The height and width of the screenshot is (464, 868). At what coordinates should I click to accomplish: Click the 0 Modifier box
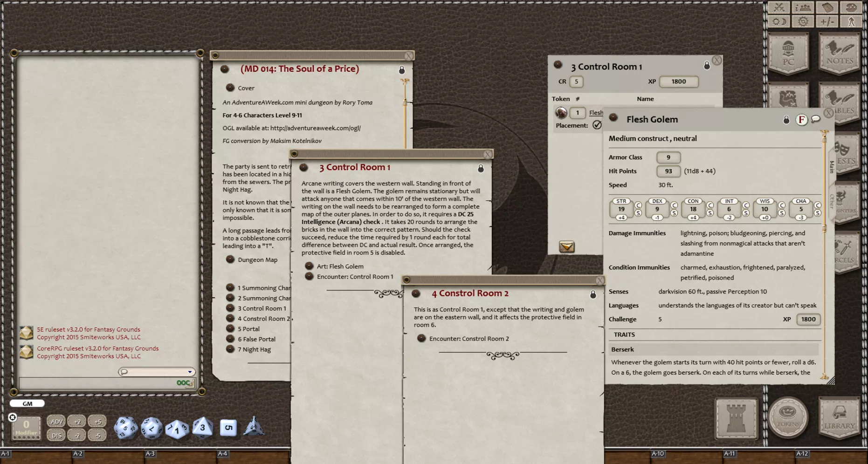point(26,428)
